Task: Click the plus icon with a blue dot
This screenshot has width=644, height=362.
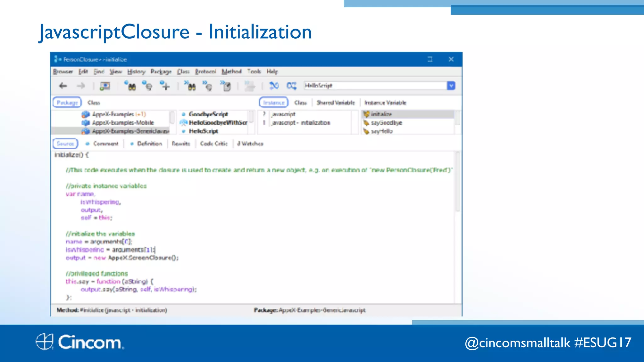Action: [165, 85]
